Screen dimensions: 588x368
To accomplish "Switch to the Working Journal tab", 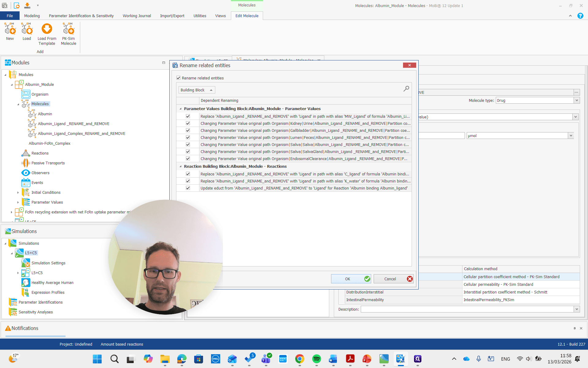I will pyautogui.click(x=137, y=16).
